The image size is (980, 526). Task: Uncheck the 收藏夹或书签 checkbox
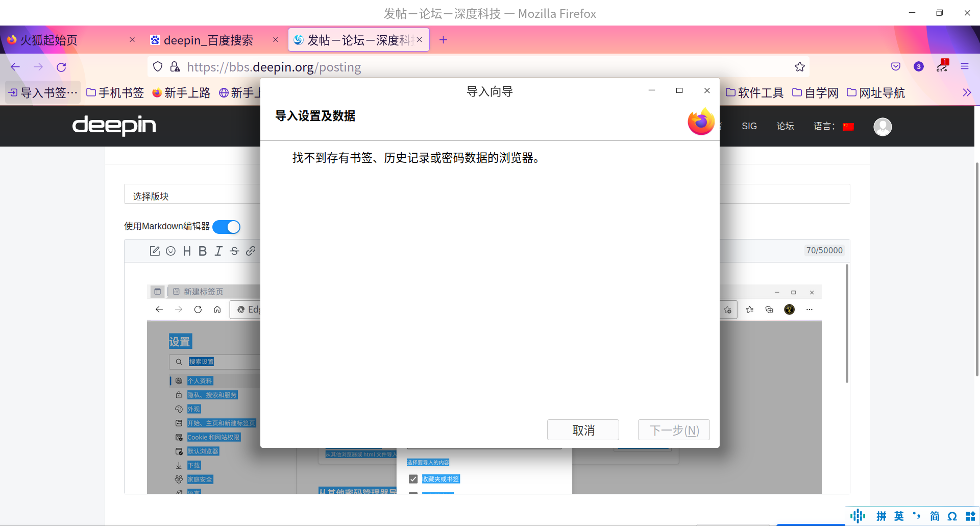point(413,479)
